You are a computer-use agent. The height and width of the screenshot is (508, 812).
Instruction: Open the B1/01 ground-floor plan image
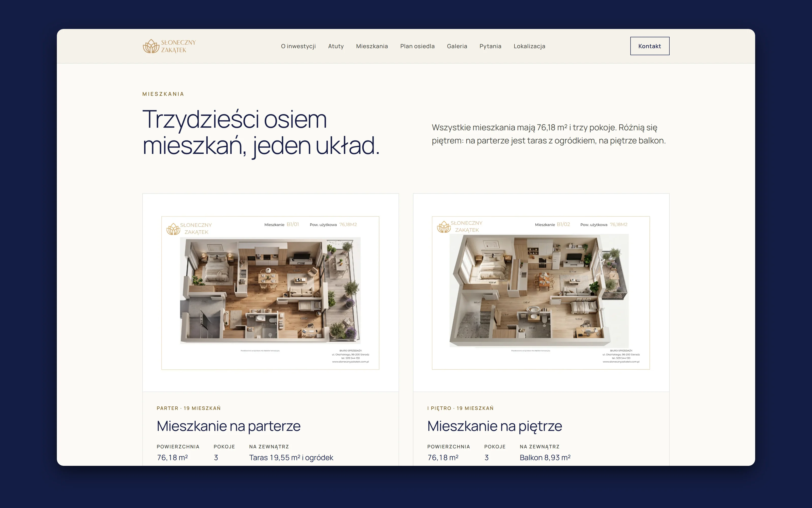point(270,293)
